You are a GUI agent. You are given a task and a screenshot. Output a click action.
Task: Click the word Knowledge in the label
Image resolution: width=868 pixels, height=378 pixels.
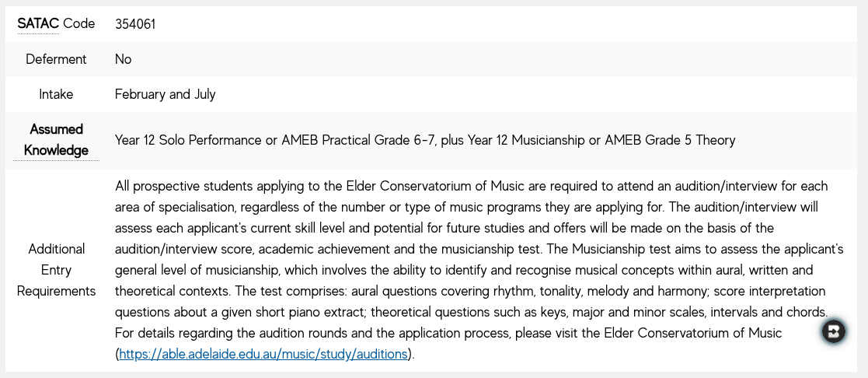56,150
